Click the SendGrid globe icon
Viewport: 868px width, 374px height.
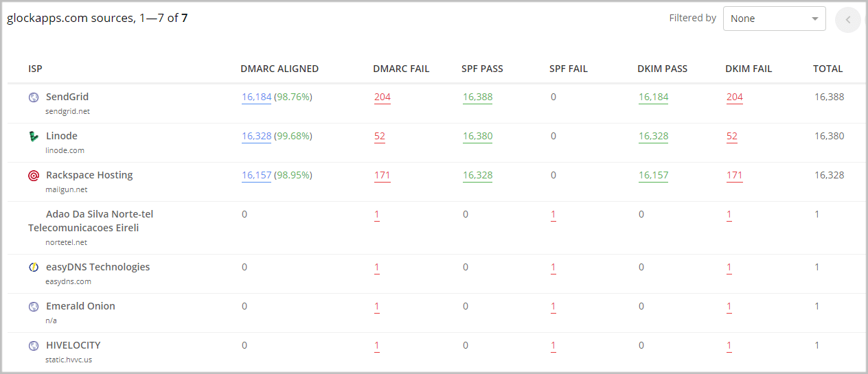coord(34,97)
